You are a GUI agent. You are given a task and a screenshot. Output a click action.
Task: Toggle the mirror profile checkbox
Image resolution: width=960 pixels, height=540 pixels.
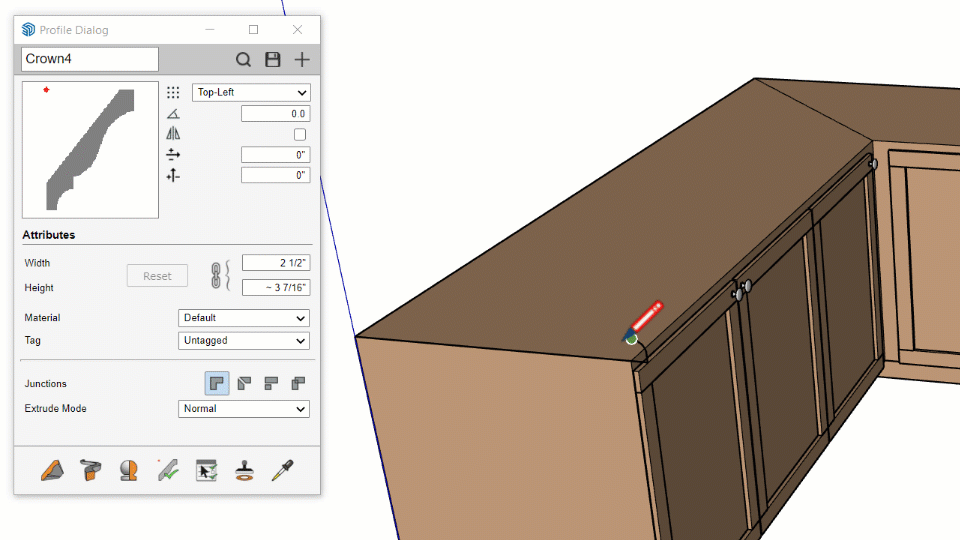click(x=300, y=134)
